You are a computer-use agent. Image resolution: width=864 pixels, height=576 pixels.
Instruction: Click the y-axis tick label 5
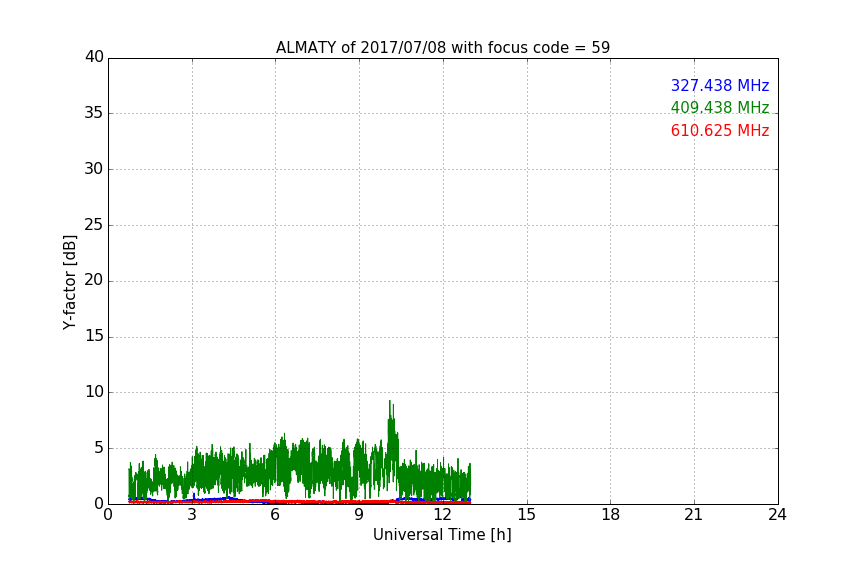(x=99, y=448)
